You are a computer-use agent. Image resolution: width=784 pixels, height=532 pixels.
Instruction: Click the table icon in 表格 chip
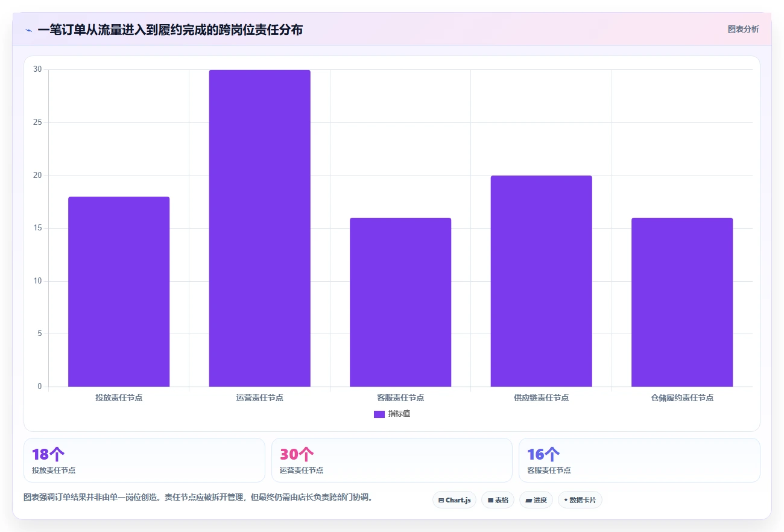coord(490,501)
